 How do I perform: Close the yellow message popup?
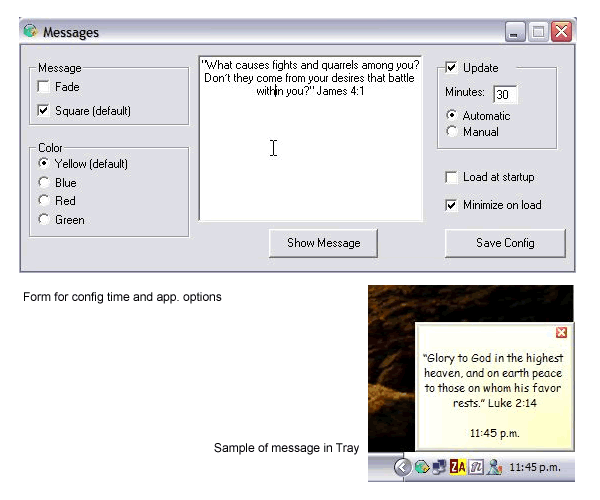[561, 333]
